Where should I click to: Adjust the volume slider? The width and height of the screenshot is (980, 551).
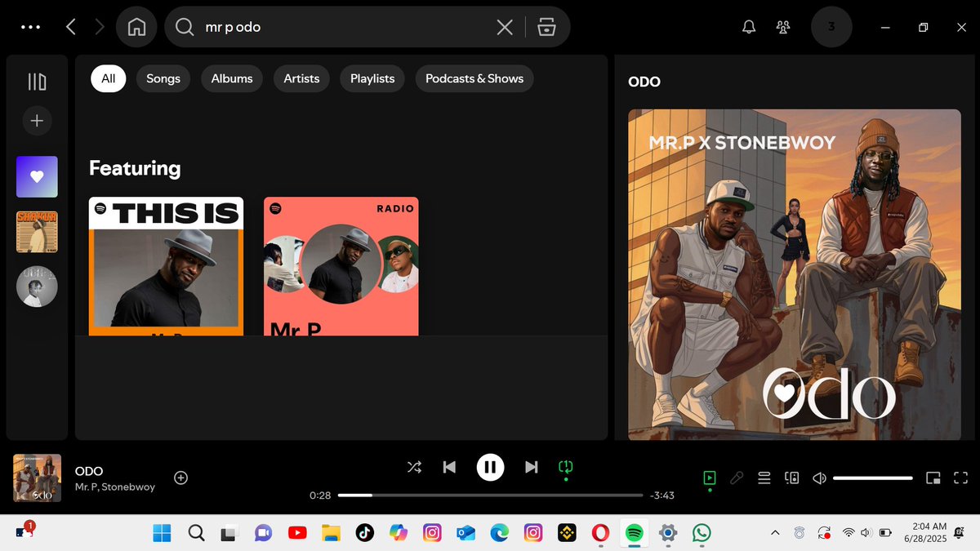[873, 478]
